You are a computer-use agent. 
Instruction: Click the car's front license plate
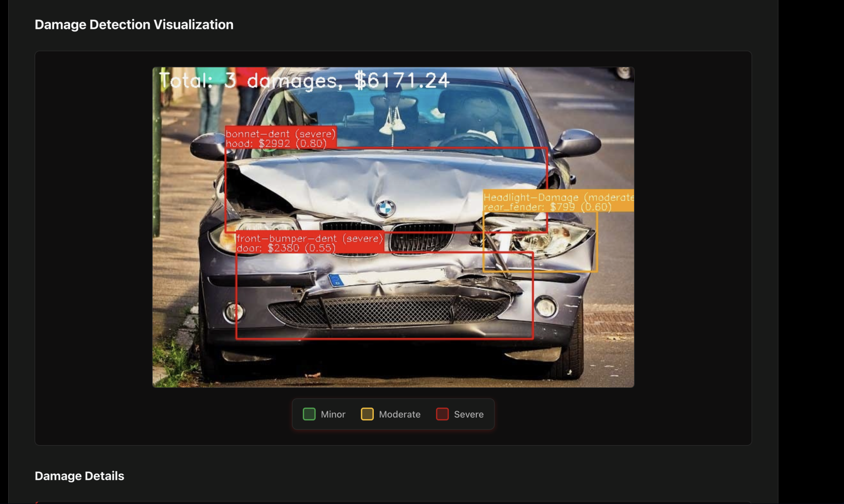point(387,278)
